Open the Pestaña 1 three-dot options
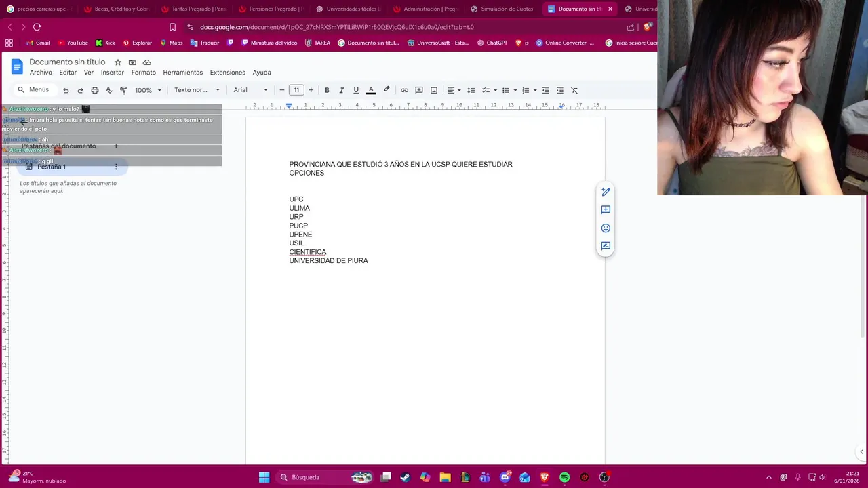This screenshot has height=488, width=868. tap(116, 167)
